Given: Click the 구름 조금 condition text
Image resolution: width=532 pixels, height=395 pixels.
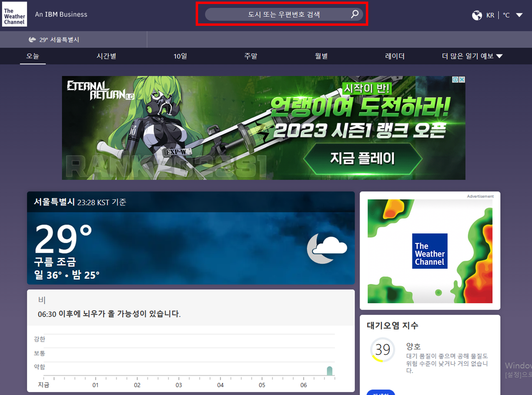Looking at the screenshot, I should [x=55, y=262].
